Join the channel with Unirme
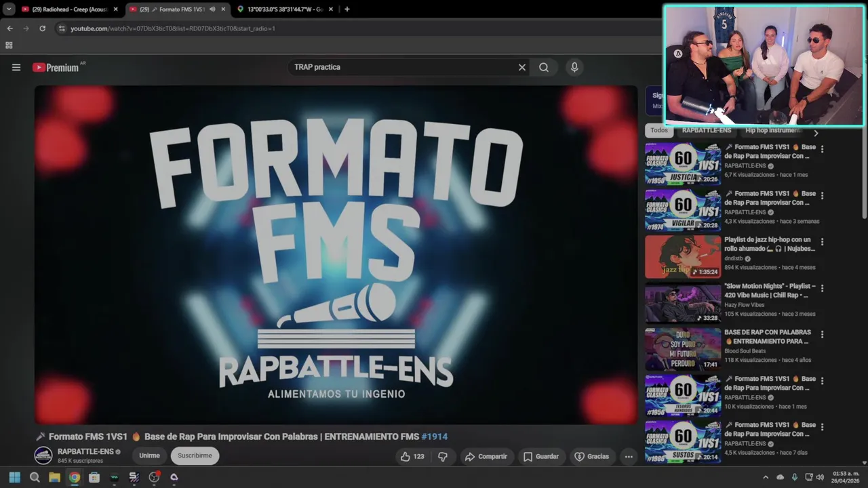The height and width of the screenshot is (488, 868). pyautogui.click(x=149, y=455)
